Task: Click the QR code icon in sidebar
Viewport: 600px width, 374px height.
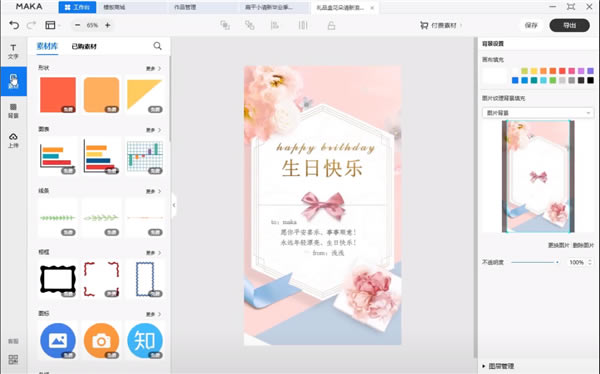Action: (13, 359)
